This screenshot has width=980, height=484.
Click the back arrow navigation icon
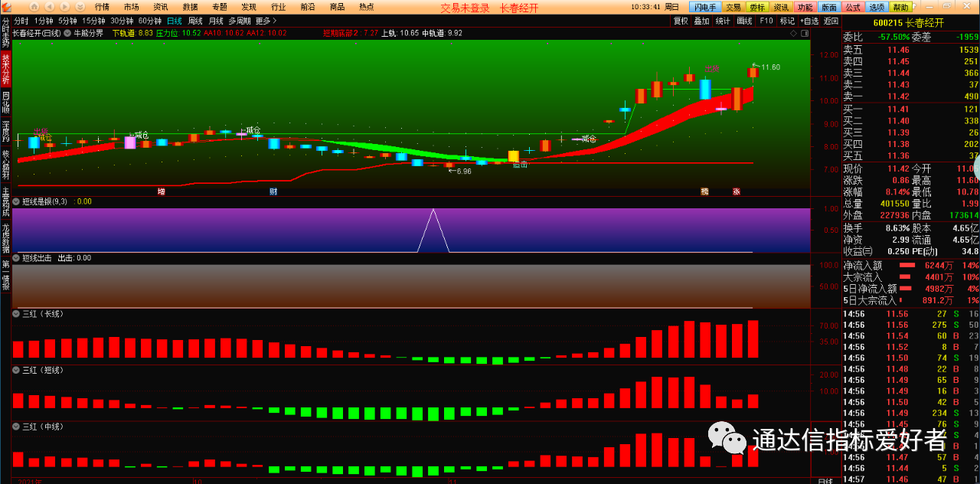tap(50, 7)
